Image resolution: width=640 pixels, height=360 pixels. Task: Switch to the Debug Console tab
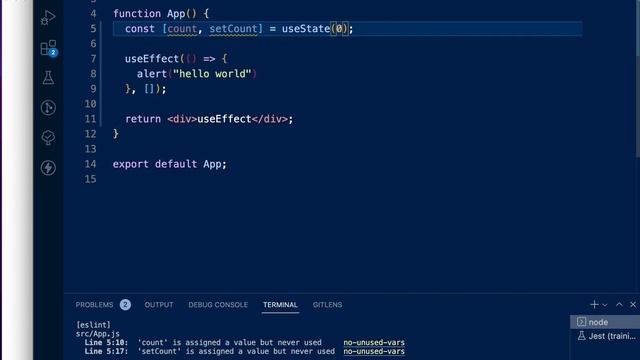point(218,305)
